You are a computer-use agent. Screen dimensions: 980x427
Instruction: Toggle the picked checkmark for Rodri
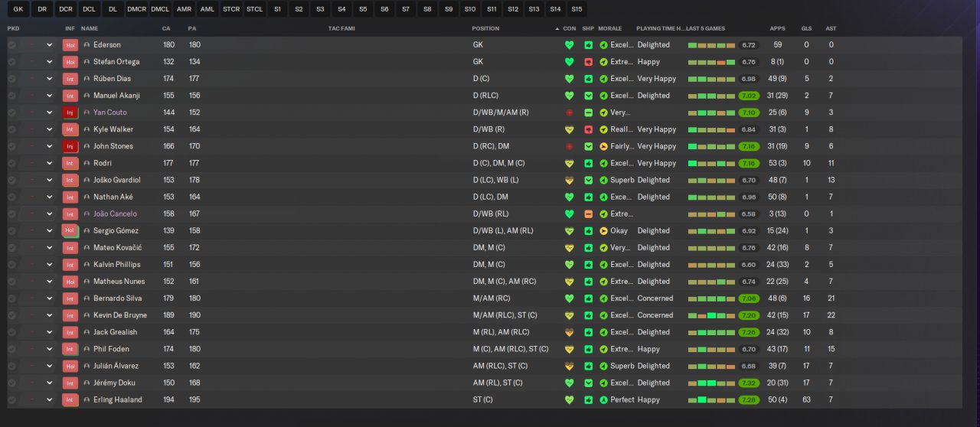11,163
